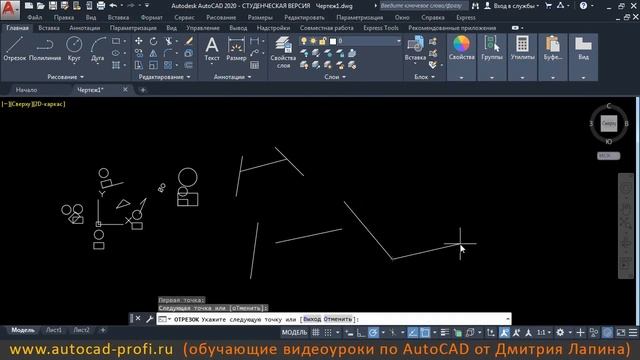
Task: Open quick access toolbar customize arrow
Action: point(147,6)
